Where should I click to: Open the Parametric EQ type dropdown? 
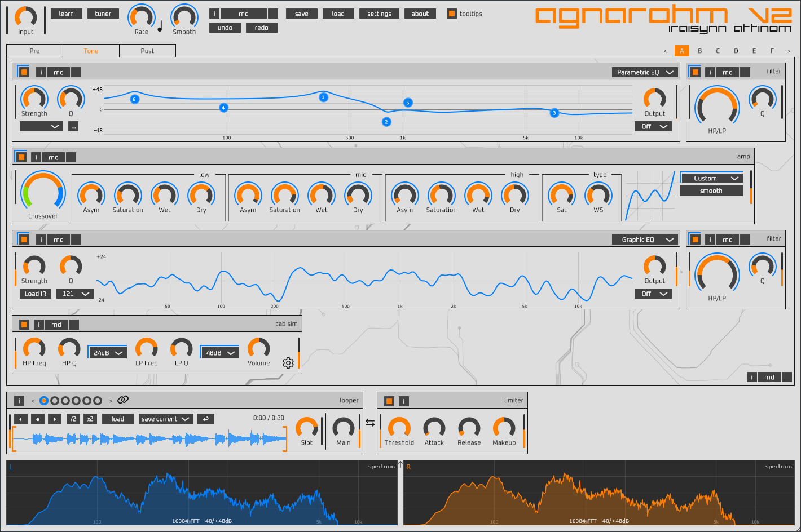[645, 72]
